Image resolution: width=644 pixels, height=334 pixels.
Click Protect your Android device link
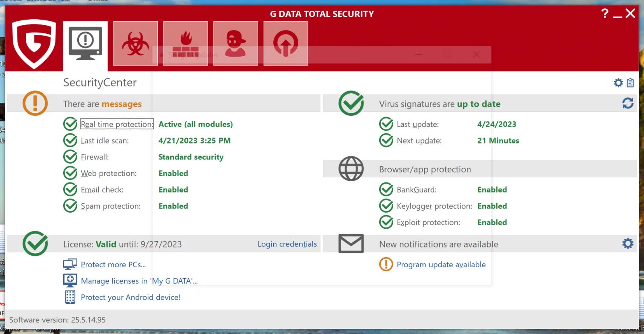(130, 297)
